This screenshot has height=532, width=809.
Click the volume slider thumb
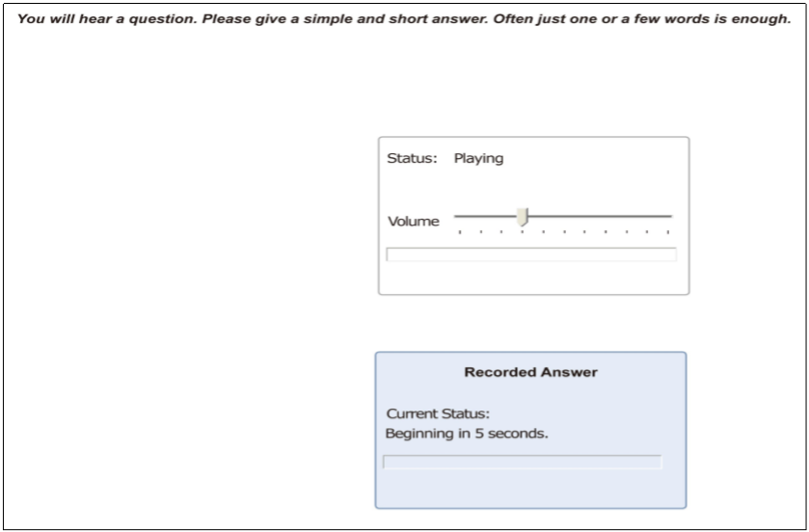(x=522, y=217)
